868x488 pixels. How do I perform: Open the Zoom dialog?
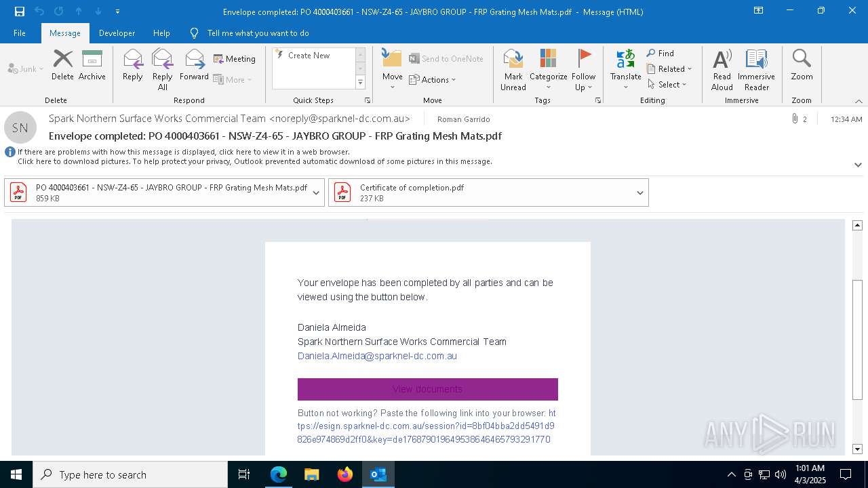[x=802, y=65]
